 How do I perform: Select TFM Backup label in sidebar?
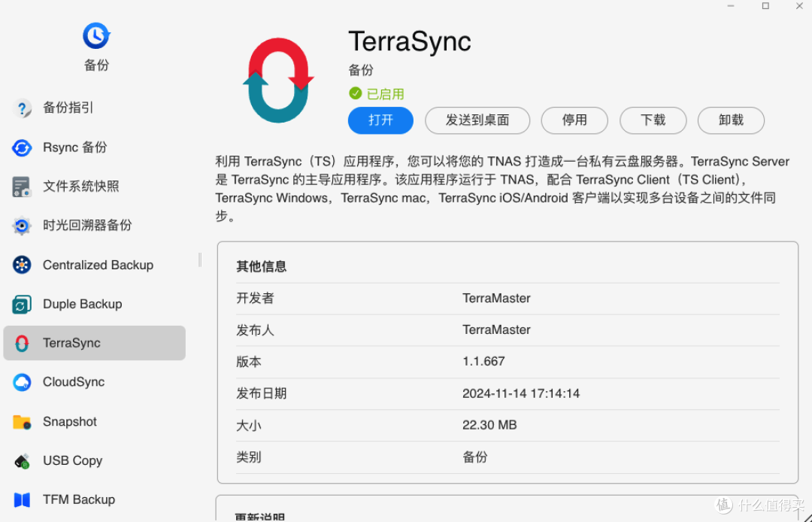point(79,499)
